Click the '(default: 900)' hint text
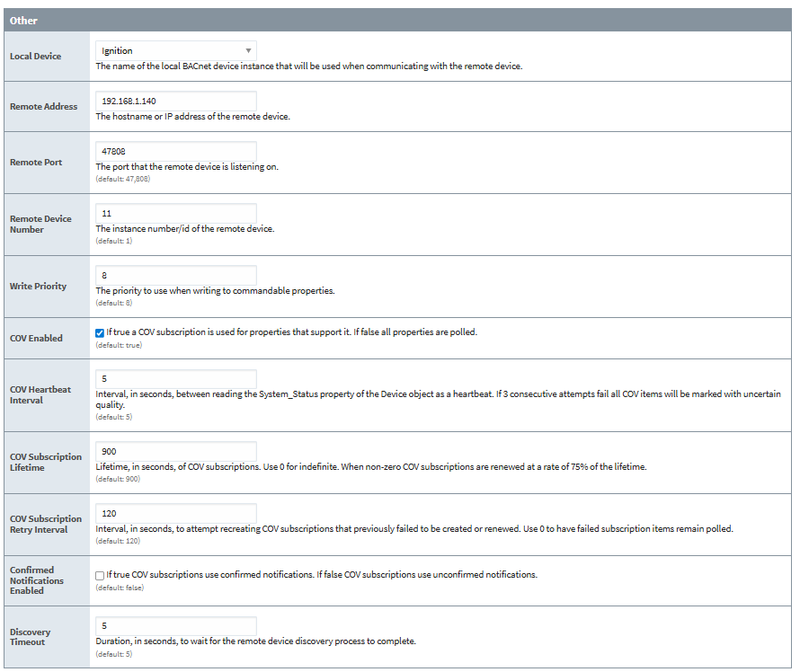Viewport: 800px width, 672px height. click(x=118, y=479)
